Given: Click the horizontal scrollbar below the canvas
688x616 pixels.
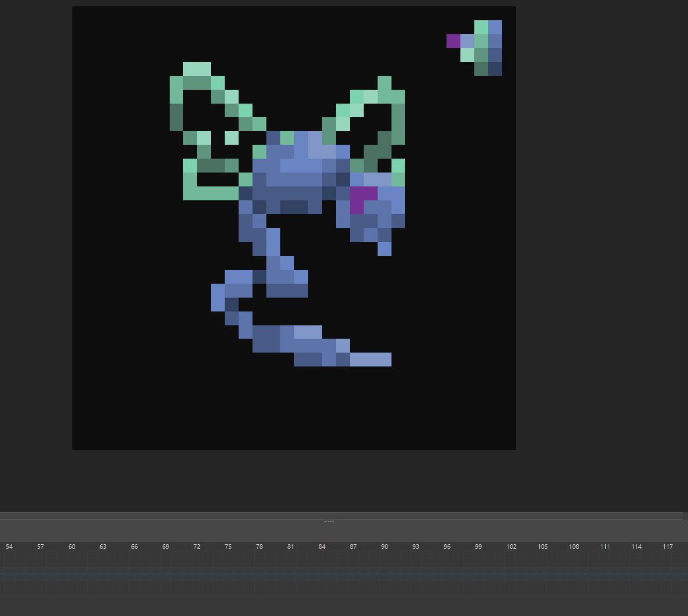Looking at the screenshot, I should [341, 516].
